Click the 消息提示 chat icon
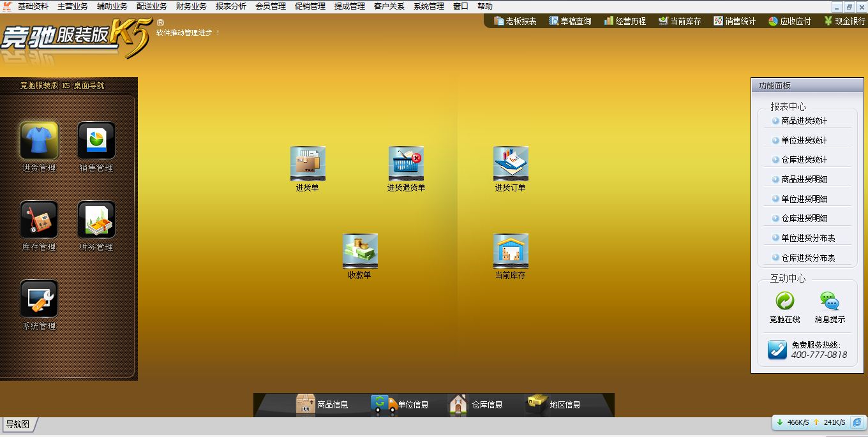The image size is (868, 437). coord(830,301)
